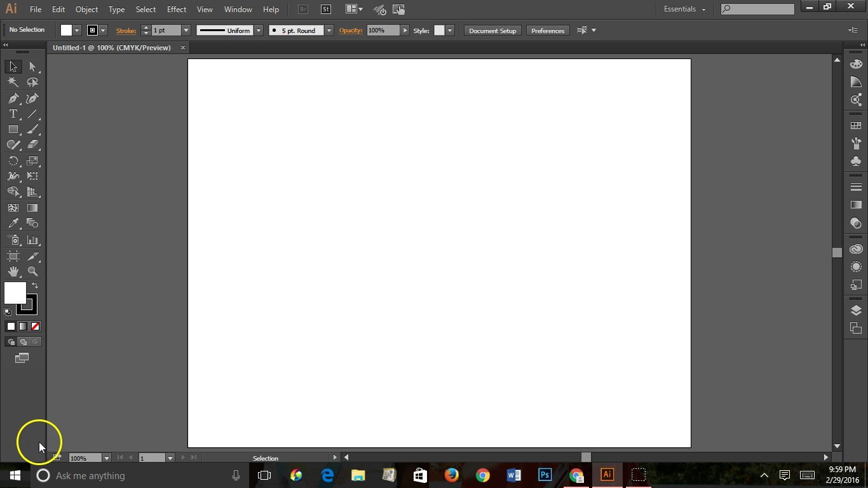Open the Window menu
This screenshot has height=488, width=868.
tap(238, 9)
